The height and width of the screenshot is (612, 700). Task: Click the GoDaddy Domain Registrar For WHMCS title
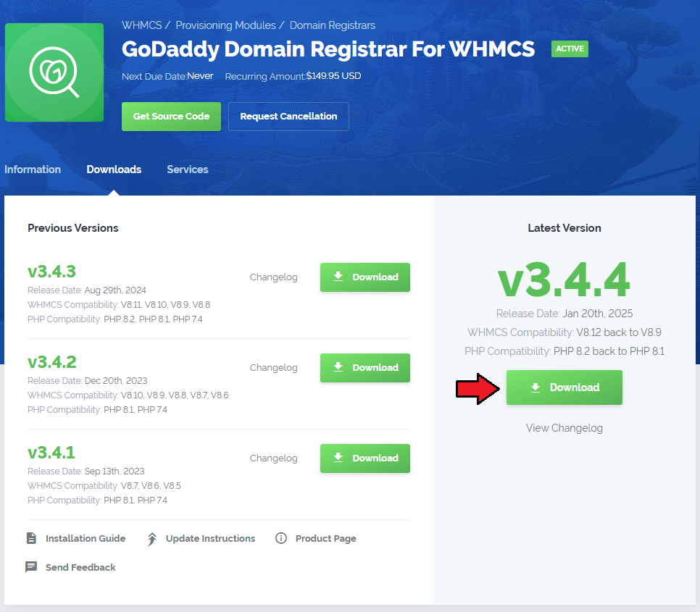tap(328, 49)
